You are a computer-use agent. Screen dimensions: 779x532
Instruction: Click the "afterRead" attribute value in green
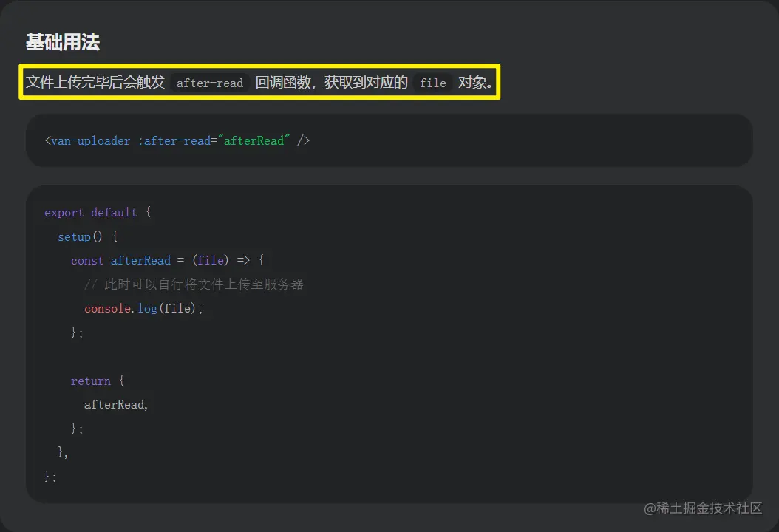click(x=254, y=140)
